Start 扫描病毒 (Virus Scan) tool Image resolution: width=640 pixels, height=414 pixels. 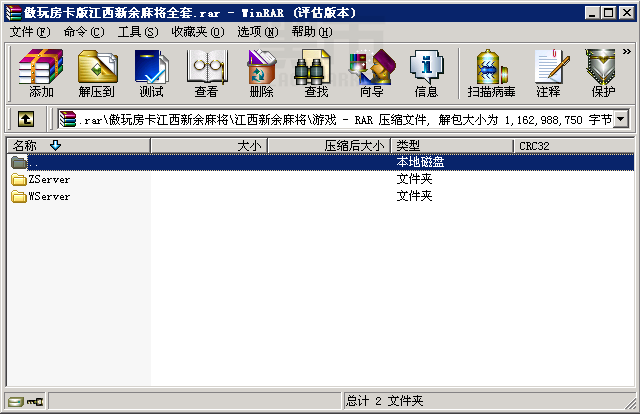[x=491, y=73]
